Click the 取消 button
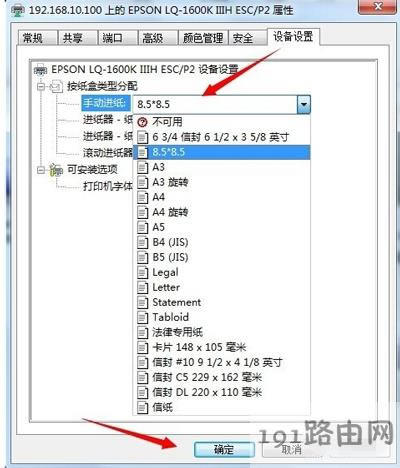Image resolution: width=400 pixels, height=468 pixels. tap(292, 450)
